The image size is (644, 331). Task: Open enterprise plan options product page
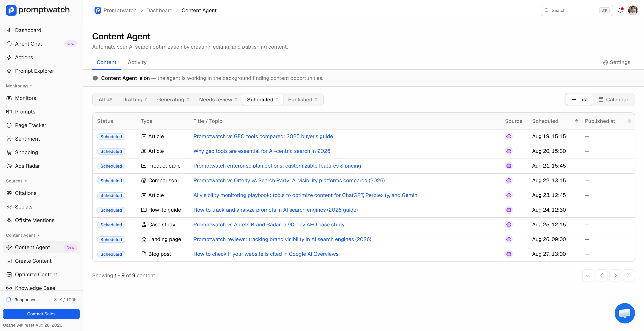coord(277,166)
